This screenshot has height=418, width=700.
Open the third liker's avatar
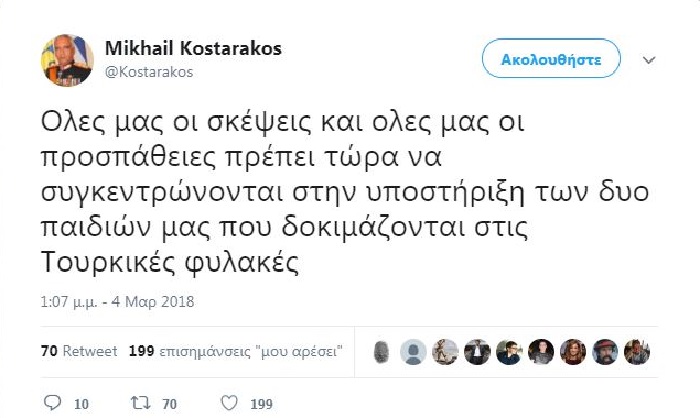(447, 352)
